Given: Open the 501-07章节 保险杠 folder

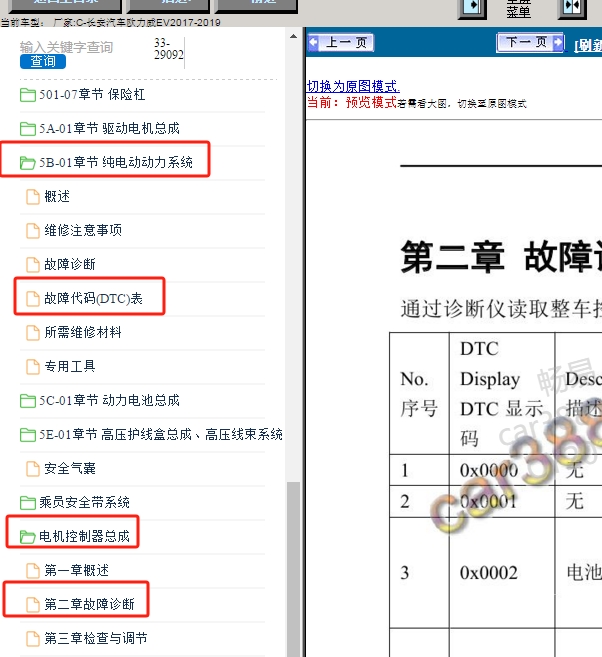Looking at the screenshot, I should 83,95.
